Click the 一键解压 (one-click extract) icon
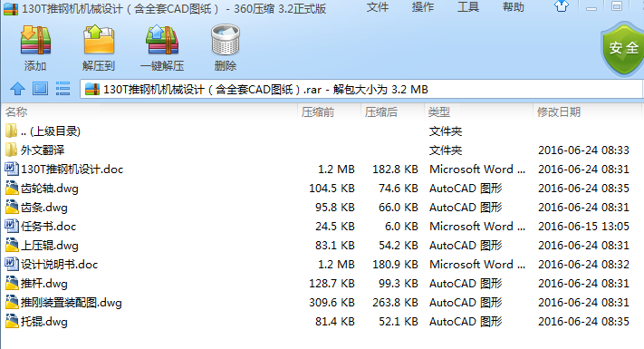The image size is (644, 349). 162,40
